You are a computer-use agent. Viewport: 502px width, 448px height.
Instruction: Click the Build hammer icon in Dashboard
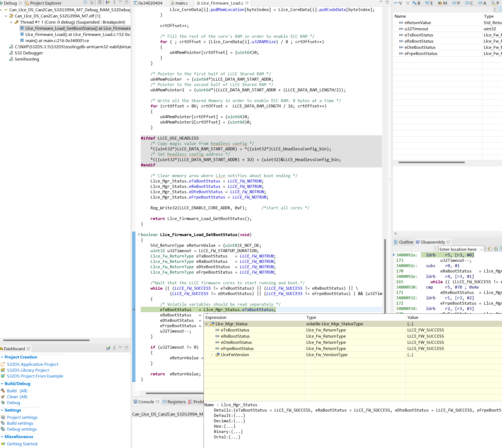tap(2, 391)
